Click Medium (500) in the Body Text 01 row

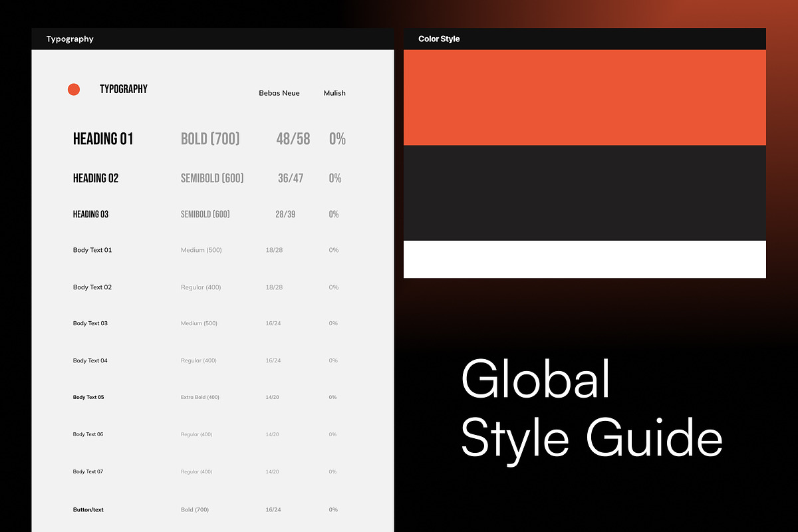click(201, 250)
